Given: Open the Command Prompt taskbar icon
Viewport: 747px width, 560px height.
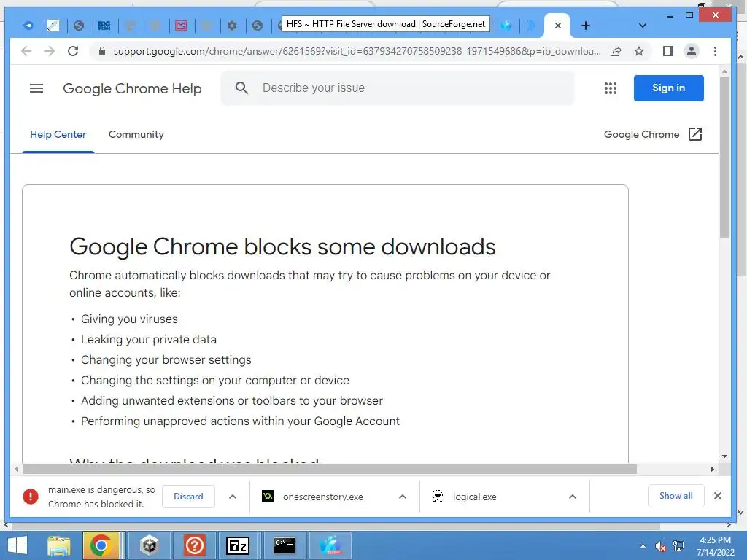Looking at the screenshot, I should (x=285, y=545).
